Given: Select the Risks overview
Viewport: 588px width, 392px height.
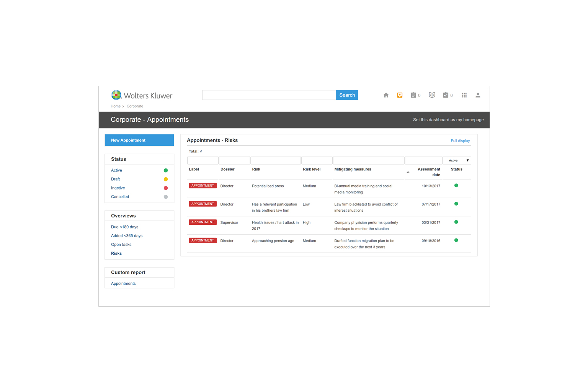Looking at the screenshot, I should pyautogui.click(x=116, y=253).
